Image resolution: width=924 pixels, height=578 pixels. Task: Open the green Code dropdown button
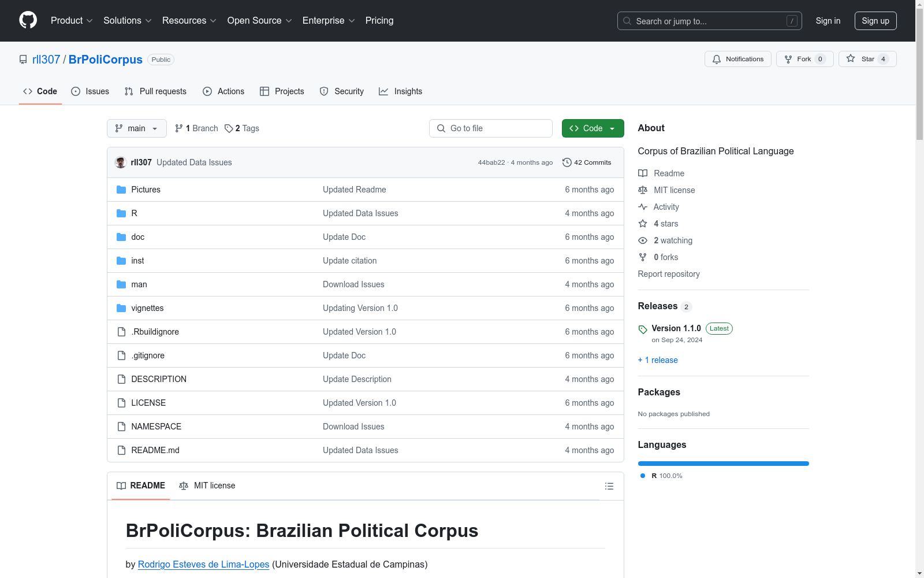pyautogui.click(x=593, y=128)
